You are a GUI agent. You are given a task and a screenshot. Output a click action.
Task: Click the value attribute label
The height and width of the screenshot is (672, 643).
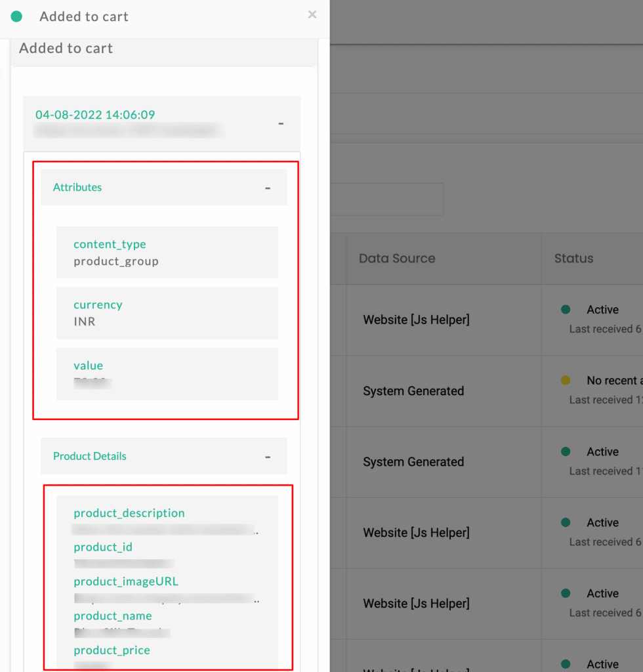[88, 366]
